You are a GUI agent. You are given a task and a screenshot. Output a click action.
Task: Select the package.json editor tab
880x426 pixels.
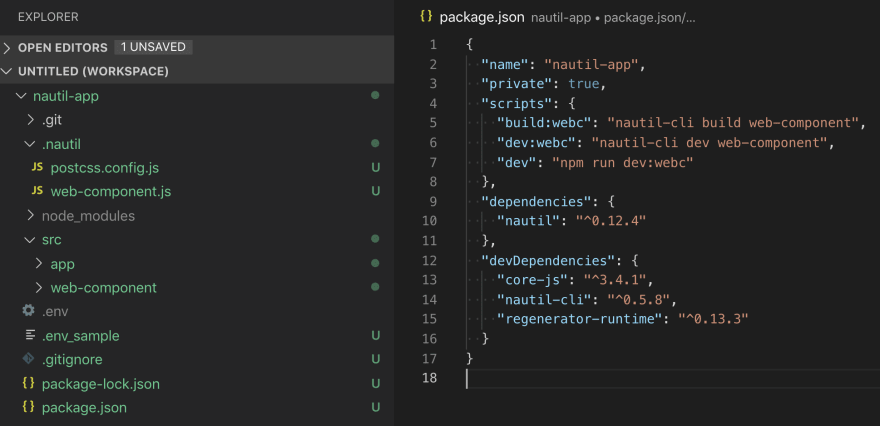[x=482, y=17]
